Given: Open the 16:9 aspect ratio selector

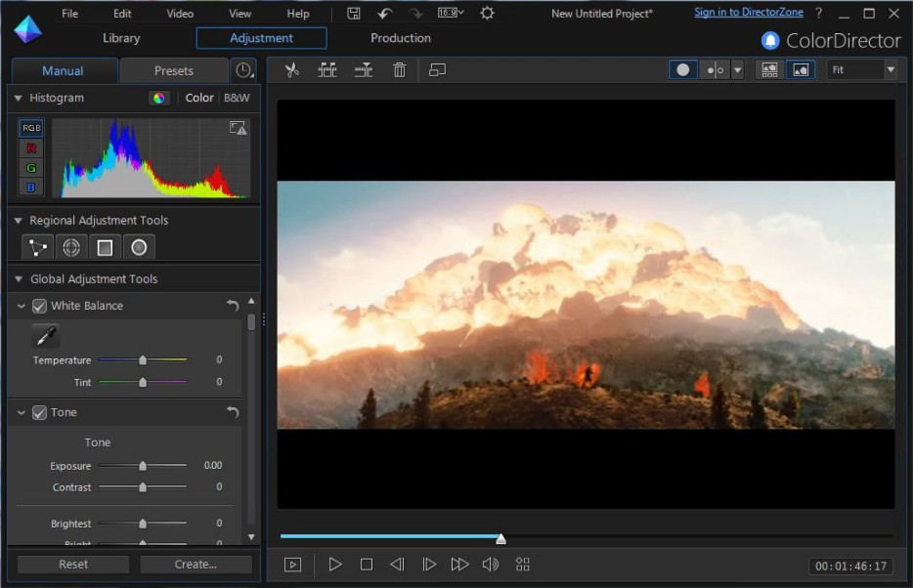Looking at the screenshot, I should [451, 13].
